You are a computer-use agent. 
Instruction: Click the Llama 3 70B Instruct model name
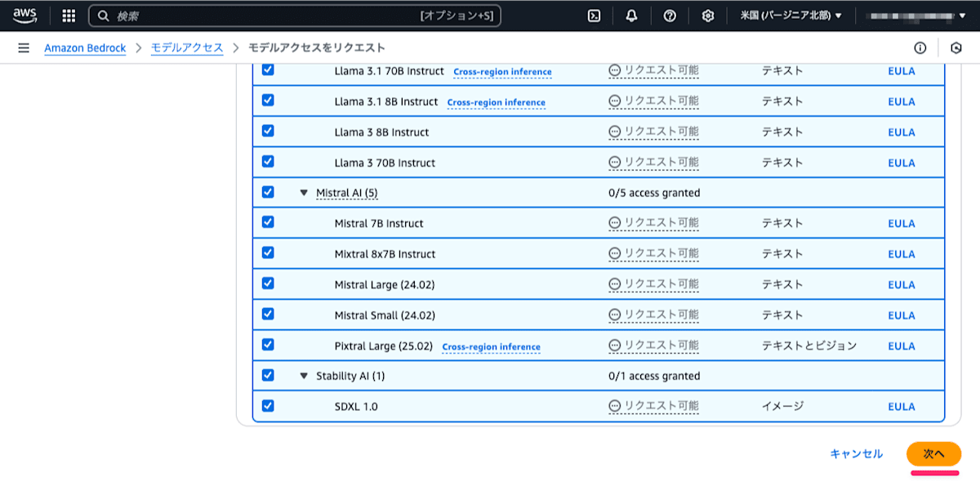tap(385, 163)
